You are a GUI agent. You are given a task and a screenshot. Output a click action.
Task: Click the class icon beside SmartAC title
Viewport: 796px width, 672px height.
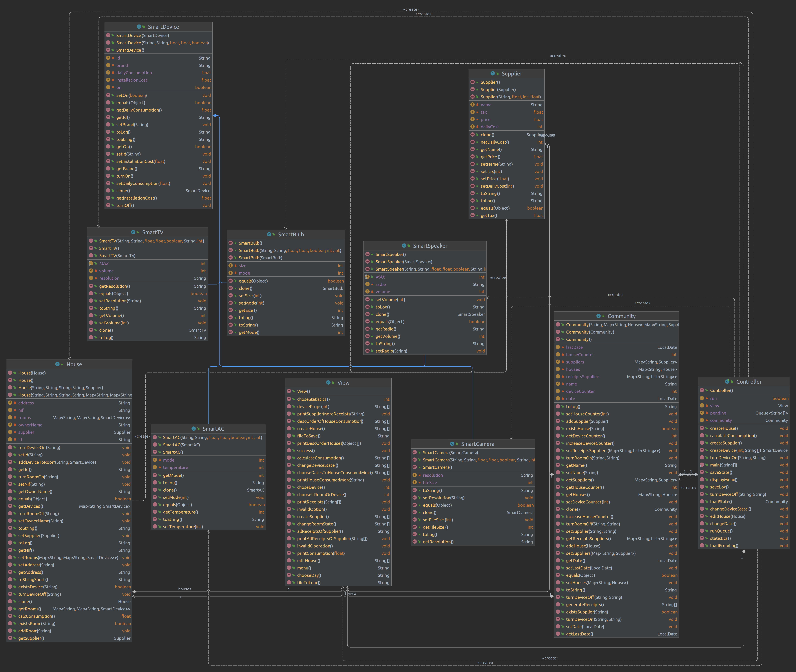coord(194,429)
